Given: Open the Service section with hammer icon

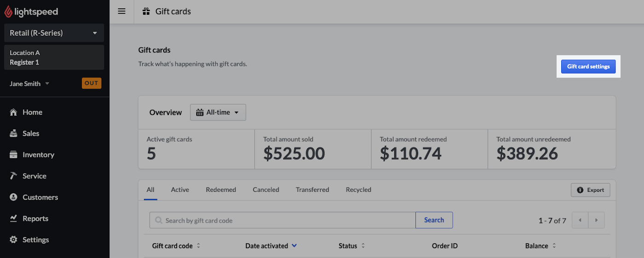Looking at the screenshot, I should (34, 176).
